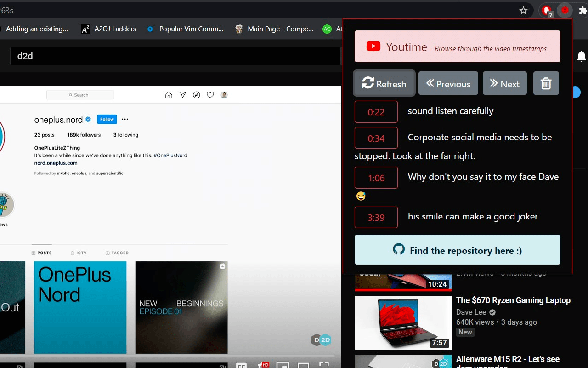The height and width of the screenshot is (368, 588).
Task: Click the red laptop thumbnail with 7:57
Action: tap(403, 322)
